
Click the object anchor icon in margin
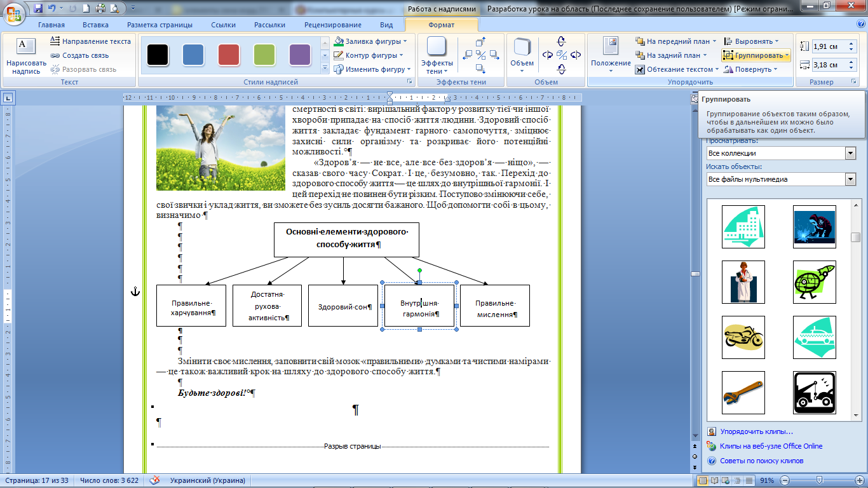135,292
